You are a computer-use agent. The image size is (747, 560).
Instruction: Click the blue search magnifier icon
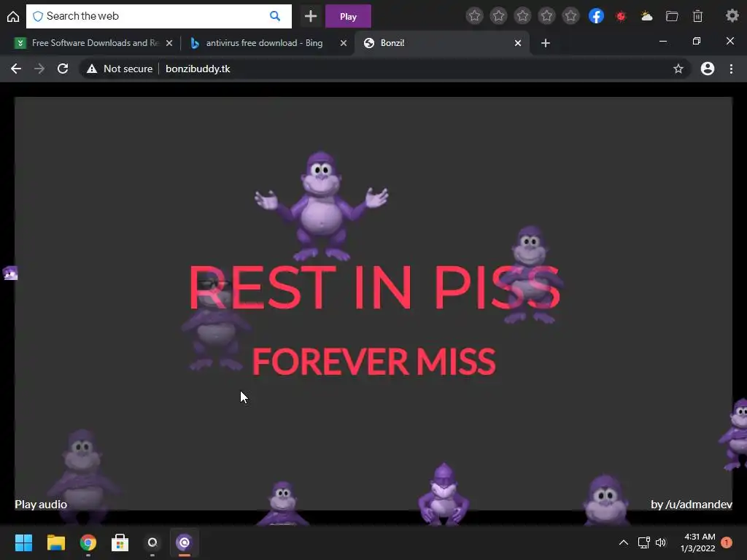click(x=275, y=16)
